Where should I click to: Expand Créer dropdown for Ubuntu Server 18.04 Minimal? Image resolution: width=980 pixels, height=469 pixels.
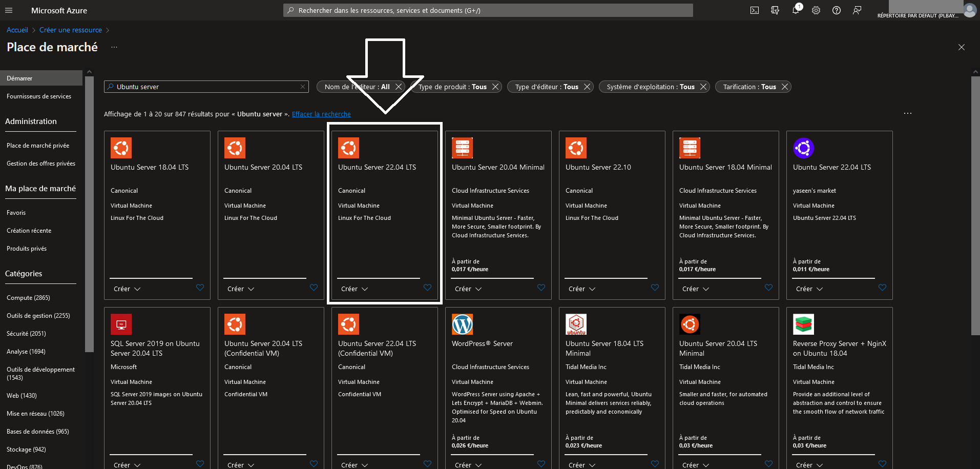pyautogui.click(x=696, y=289)
